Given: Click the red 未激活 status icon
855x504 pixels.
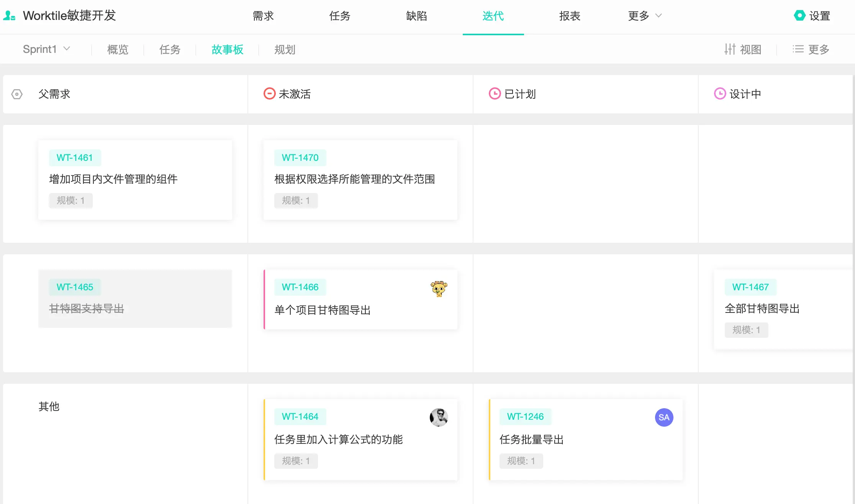Looking at the screenshot, I should tap(269, 94).
